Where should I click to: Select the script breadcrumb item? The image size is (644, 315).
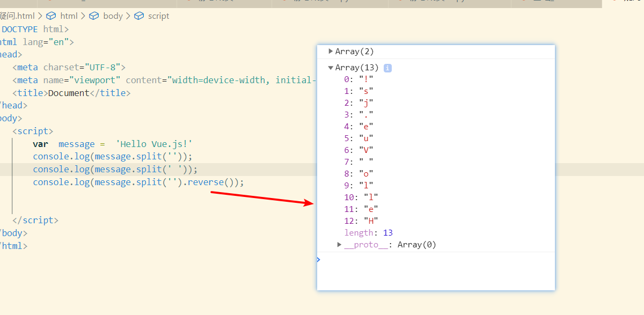(158, 16)
